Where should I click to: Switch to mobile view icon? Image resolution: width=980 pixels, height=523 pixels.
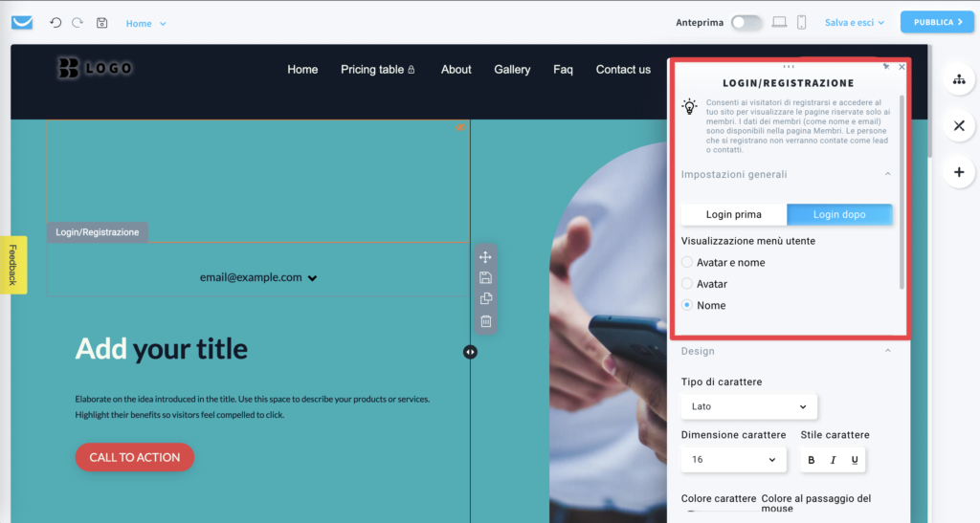(x=801, y=22)
